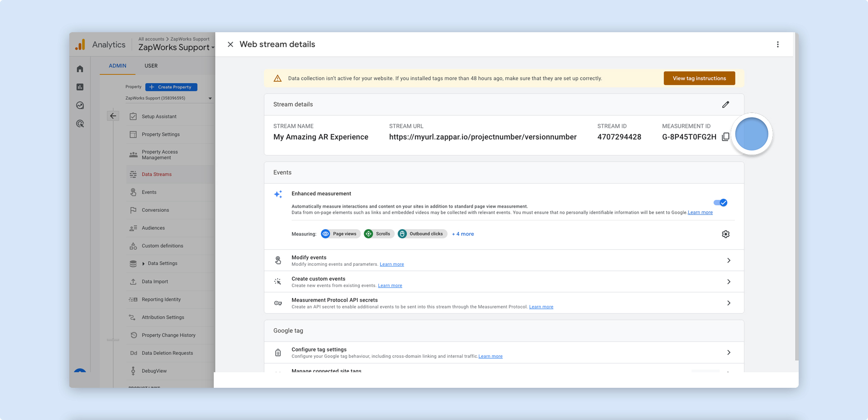Image resolution: width=868 pixels, height=420 pixels.
Task: Switch to the ADMIN tab
Action: [117, 66]
